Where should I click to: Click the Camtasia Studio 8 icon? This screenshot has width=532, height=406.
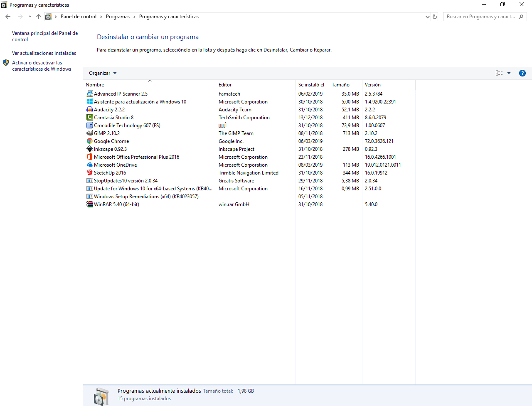[x=89, y=118]
